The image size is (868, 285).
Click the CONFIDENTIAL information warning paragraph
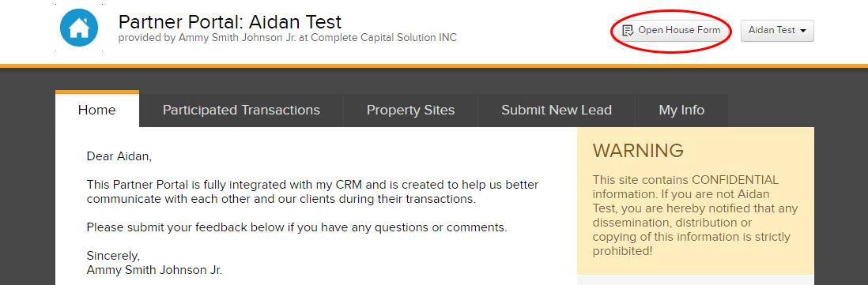click(695, 216)
